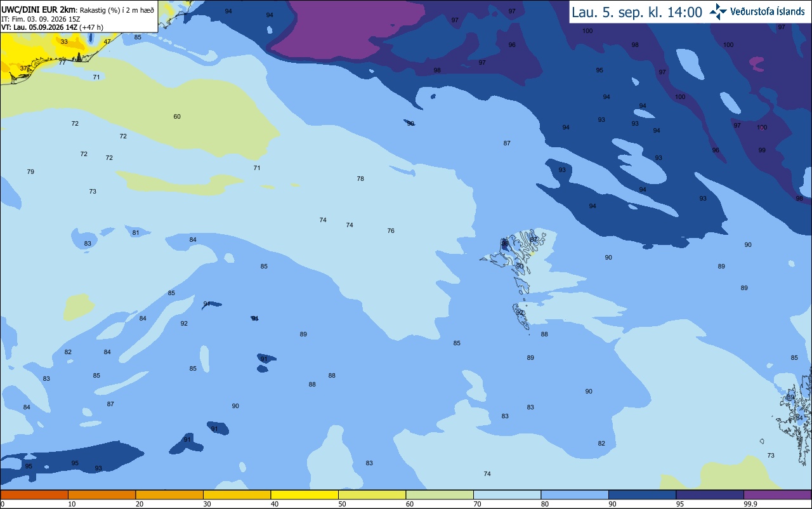Select the dark blue 90–95 legend swatch
The image size is (812, 509).
point(642,494)
